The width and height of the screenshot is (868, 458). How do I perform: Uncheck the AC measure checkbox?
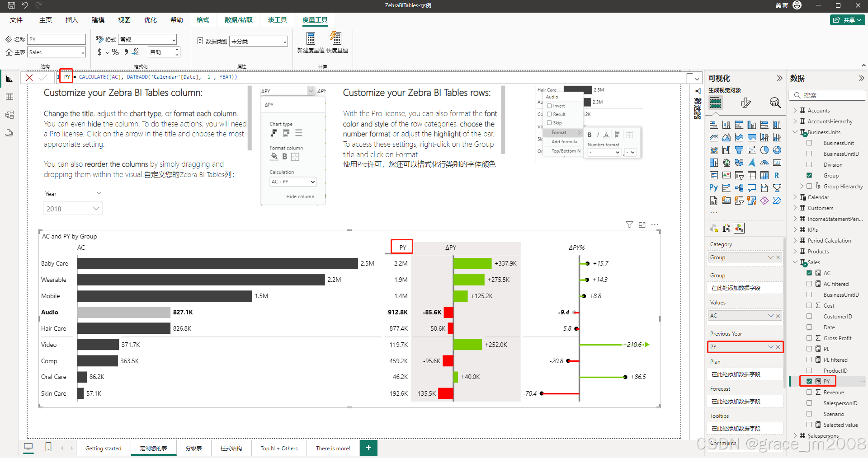coord(809,273)
